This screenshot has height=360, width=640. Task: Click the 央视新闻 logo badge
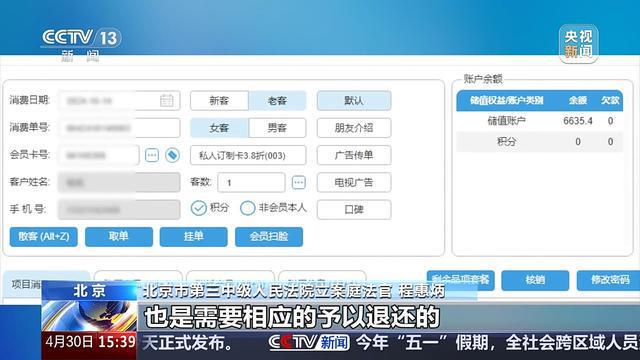[578, 44]
